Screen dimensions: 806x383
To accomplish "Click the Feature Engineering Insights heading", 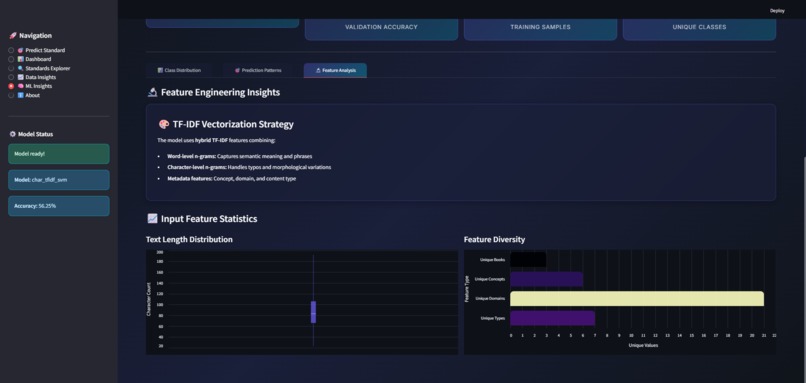I will point(221,93).
